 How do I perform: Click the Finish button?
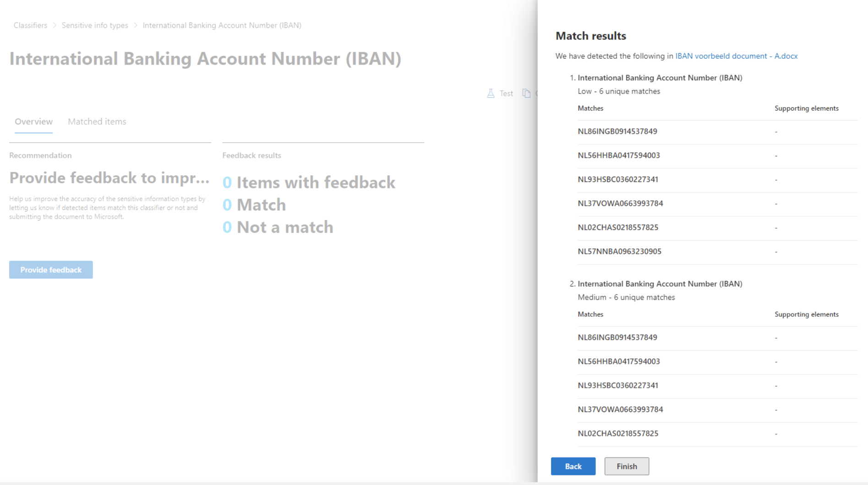tap(627, 466)
